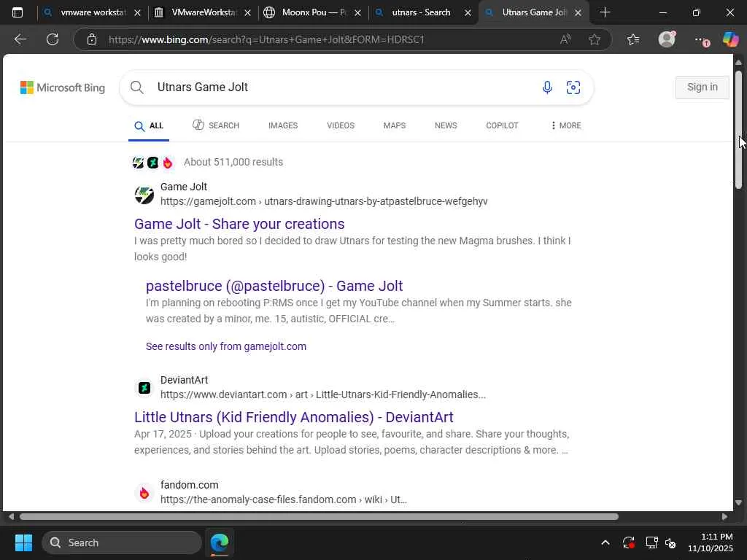Open visual search camera icon

pyautogui.click(x=573, y=87)
